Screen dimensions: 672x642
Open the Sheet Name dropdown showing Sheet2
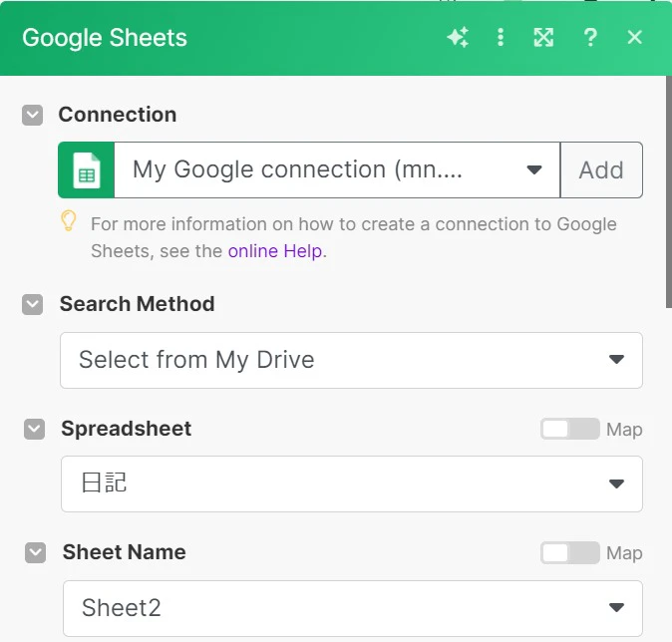(353, 608)
